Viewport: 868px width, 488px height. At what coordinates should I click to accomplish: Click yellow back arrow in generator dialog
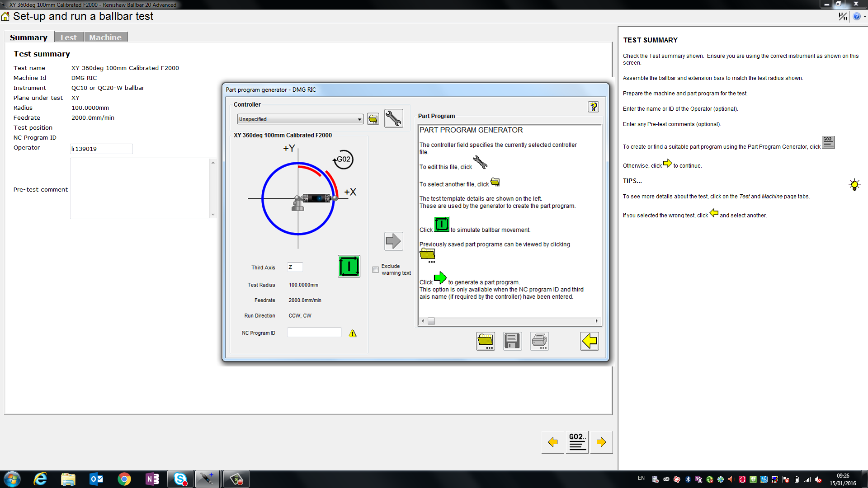[x=590, y=341]
